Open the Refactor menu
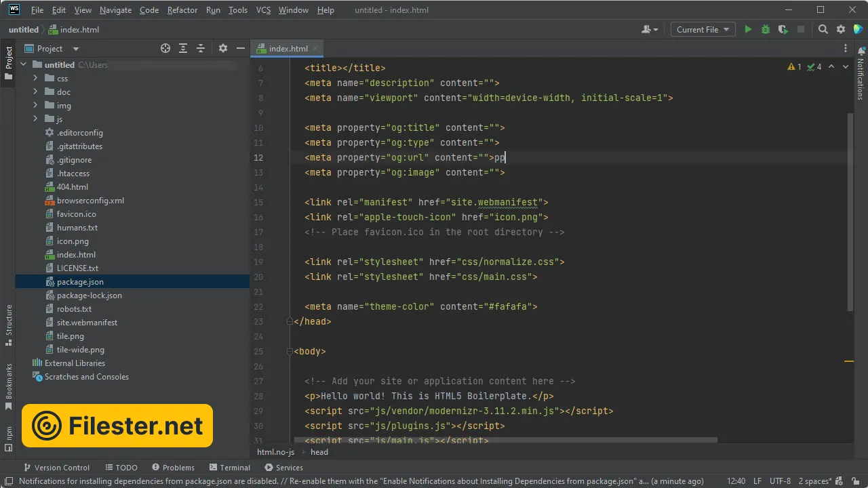 [x=182, y=10]
